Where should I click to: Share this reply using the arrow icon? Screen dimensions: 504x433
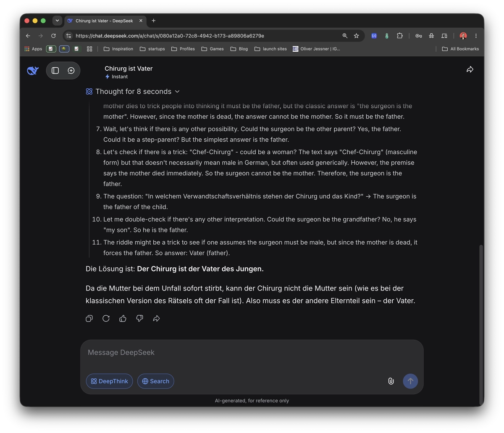[x=156, y=319]
